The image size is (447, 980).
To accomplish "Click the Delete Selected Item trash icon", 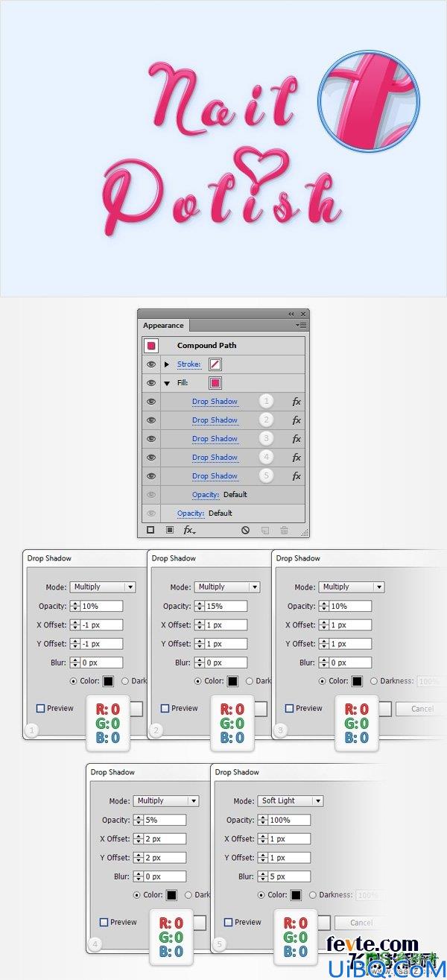I will (x=284, y=531).
